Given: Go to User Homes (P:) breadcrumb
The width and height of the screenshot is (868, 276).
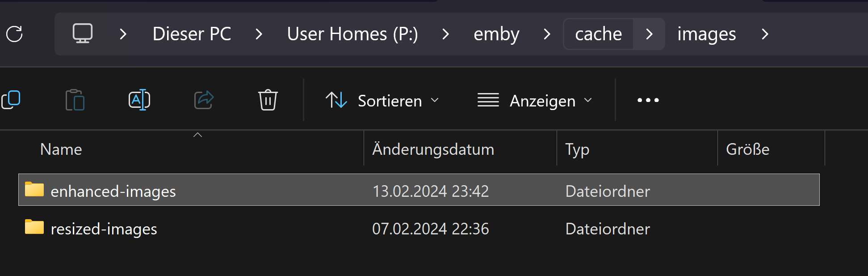Looking at the screenshot, I should click(352, 34).
